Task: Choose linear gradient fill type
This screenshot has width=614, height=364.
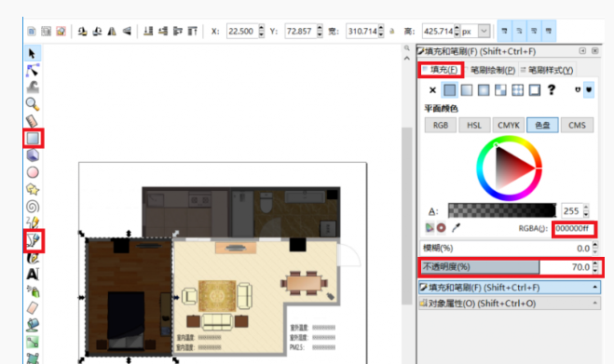Action: pos(467,90)
